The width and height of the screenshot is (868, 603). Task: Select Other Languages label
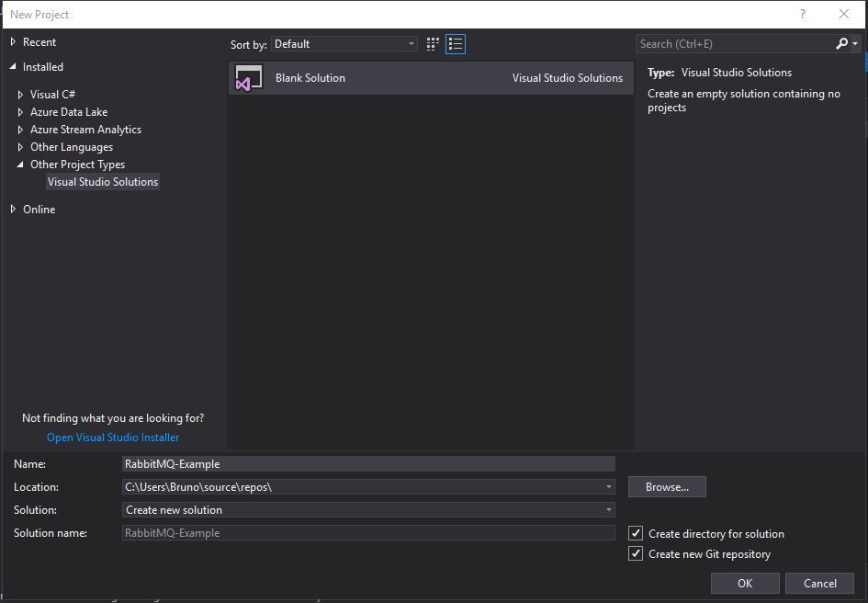(x=72, y=147)
